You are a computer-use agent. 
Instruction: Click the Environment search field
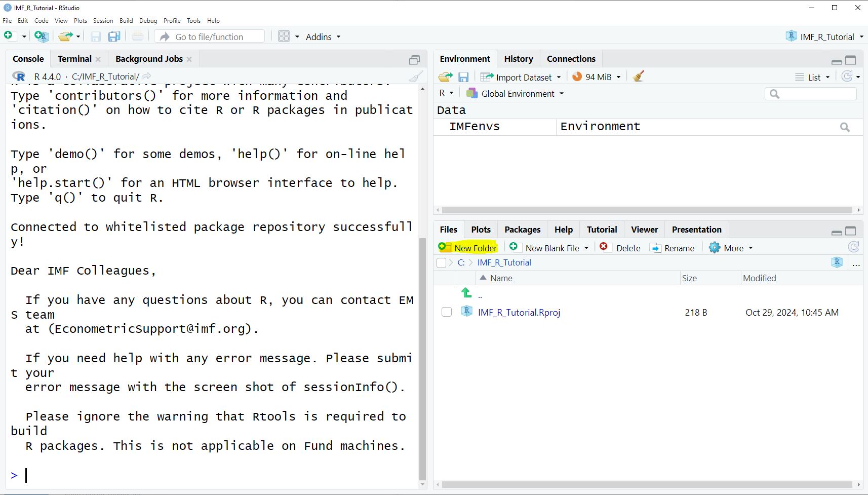tap(811, 94)
